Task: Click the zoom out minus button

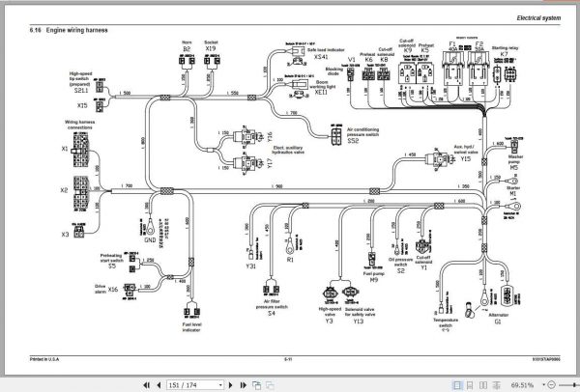Action: pyautogui.click(x=552, y=385)
